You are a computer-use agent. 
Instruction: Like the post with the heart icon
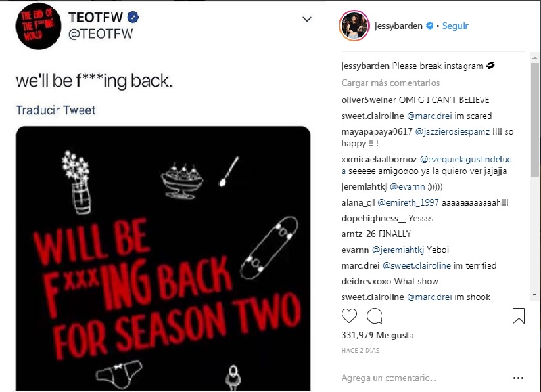click(349, 316)
